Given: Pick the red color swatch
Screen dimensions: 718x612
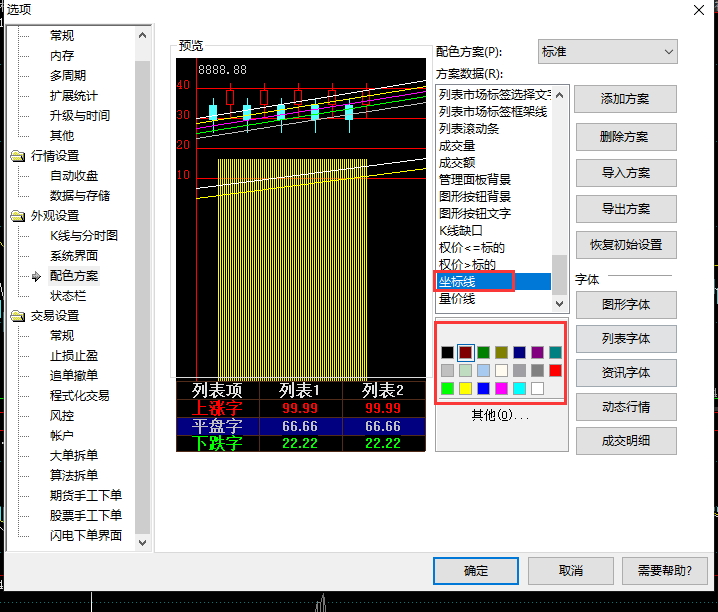Looking at the screenshot, I should click(556, 370).
